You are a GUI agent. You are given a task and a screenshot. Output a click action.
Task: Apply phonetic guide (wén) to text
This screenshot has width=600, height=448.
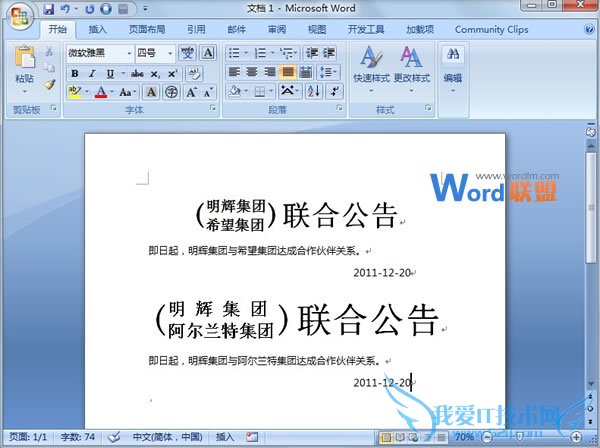(x=188, y=53)
